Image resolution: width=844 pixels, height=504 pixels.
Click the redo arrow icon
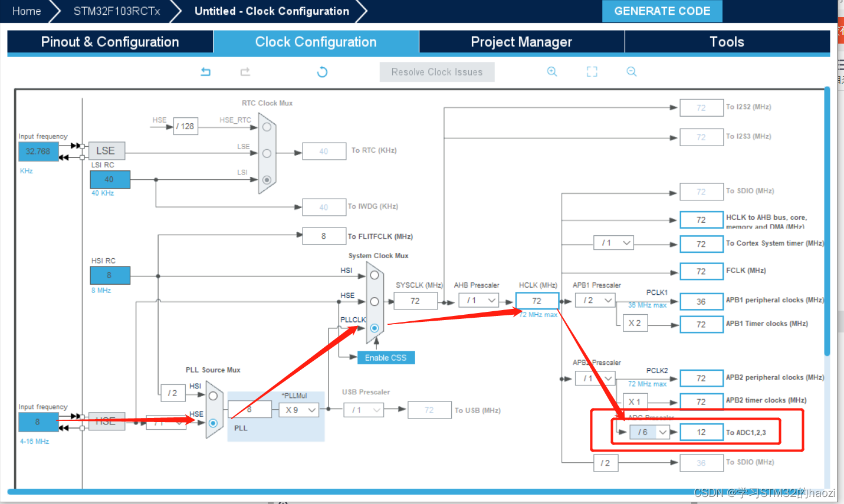click(245, 72)
